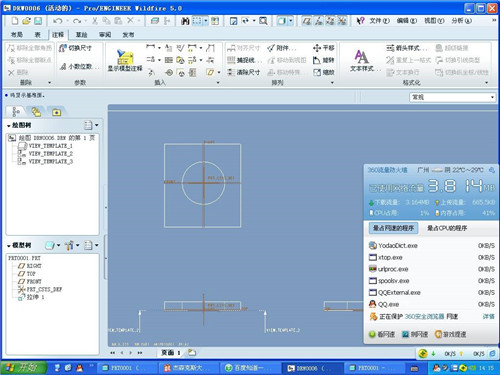
Task: Switch to the folder browser navigator tab
Action: (36, 112)
